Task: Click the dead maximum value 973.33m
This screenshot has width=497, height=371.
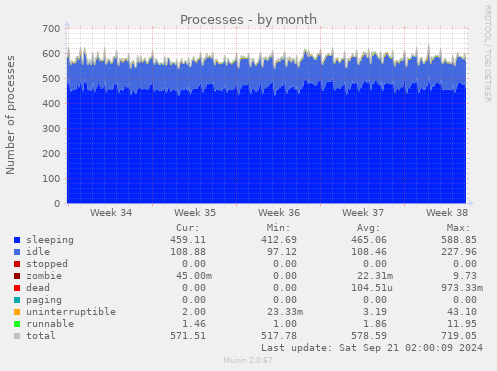Action: 462,288
